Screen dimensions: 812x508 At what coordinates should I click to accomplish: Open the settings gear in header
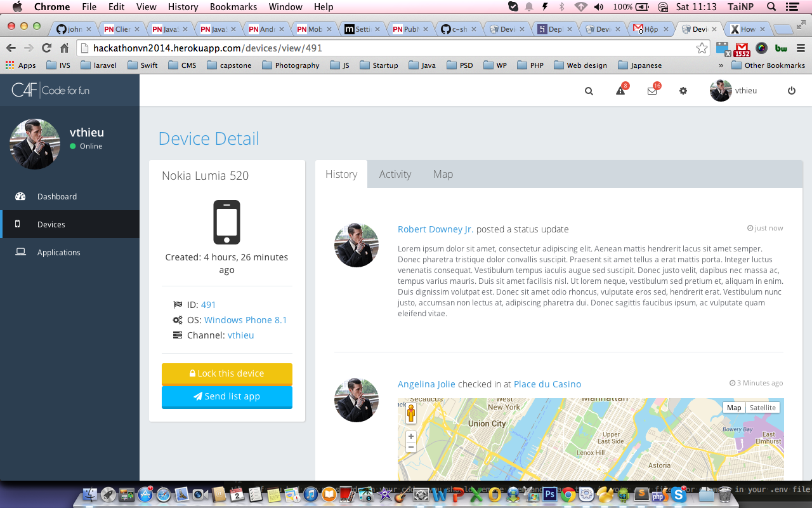(683, 91)
